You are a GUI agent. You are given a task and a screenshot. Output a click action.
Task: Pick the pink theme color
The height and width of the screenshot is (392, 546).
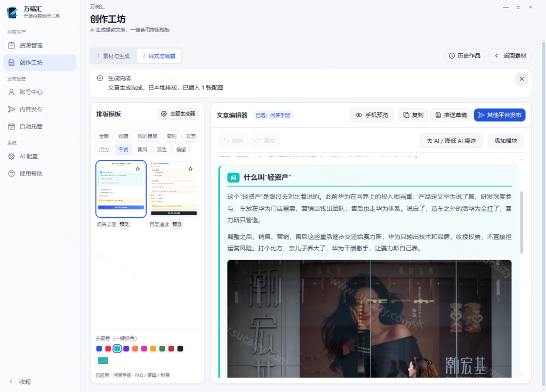[144, 348]
